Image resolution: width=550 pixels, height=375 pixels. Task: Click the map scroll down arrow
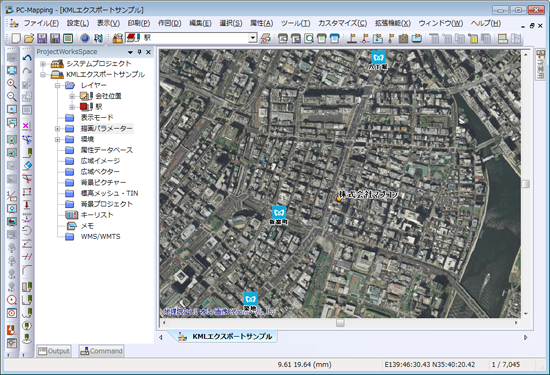[x=525, y=314]
